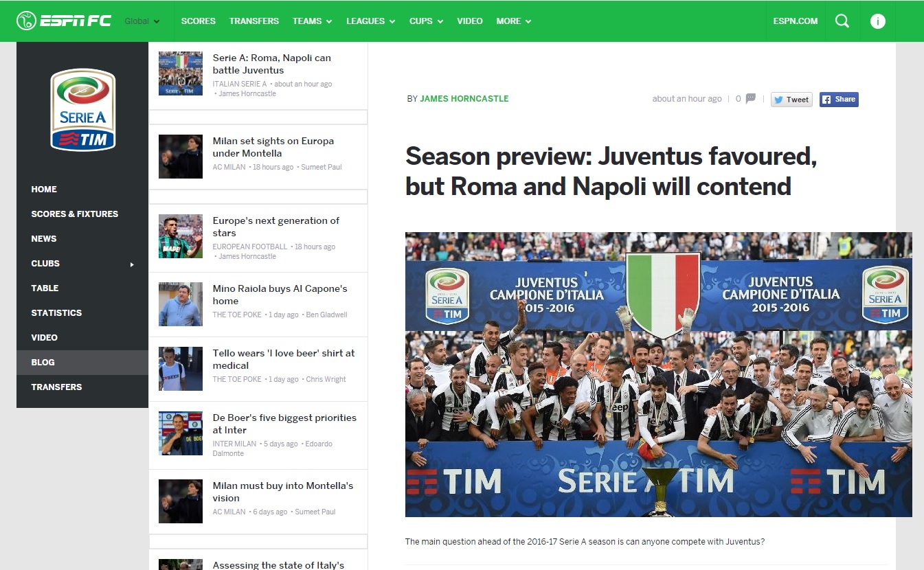Screen dimensions: 924x570
Task: Click the info circle icon
Action: (877, 21)
